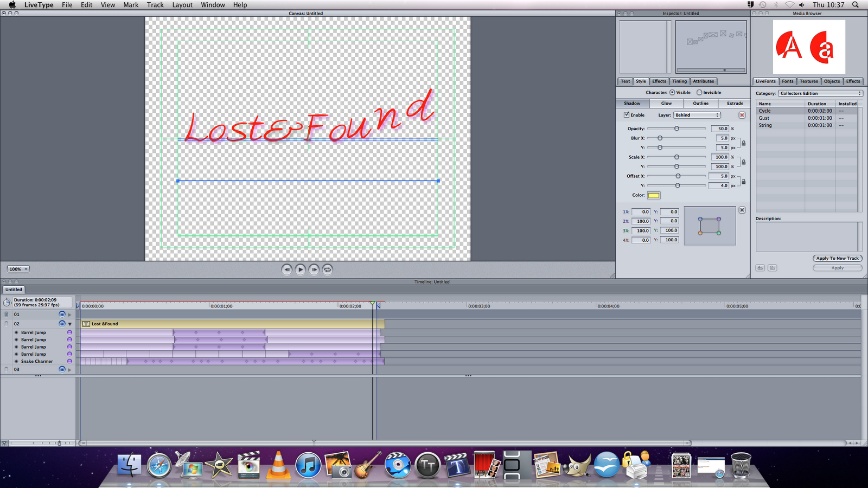Click the Lost &Found clip in timeline
Image resolution: width=868 pixels, height=488 pixels.
click(233, 324)
